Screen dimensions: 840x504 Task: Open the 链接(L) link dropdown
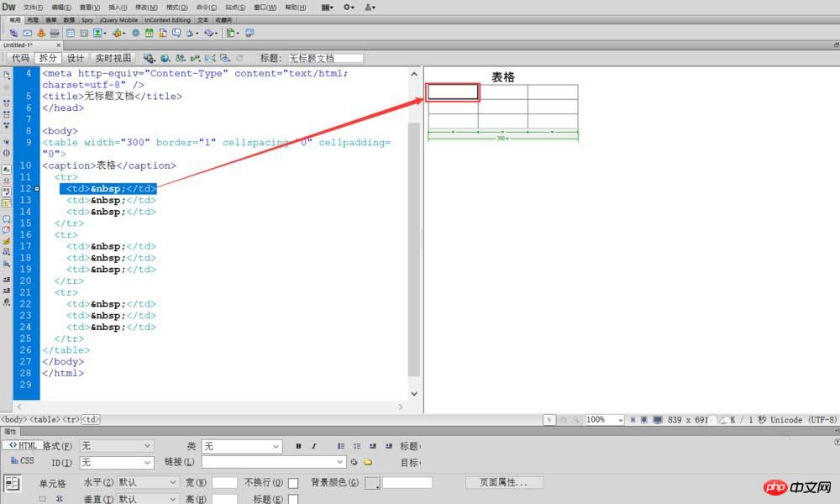pos(274,462)
